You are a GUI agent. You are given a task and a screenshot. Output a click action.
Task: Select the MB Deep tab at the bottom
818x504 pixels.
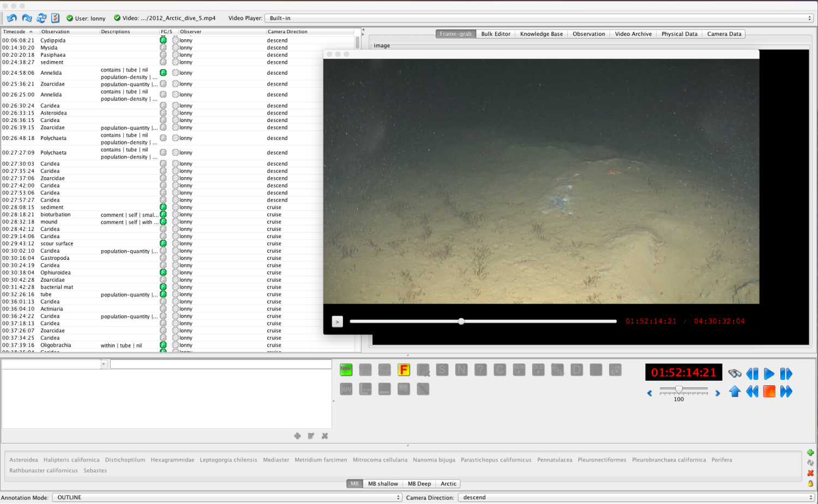[x=419, y=483]
